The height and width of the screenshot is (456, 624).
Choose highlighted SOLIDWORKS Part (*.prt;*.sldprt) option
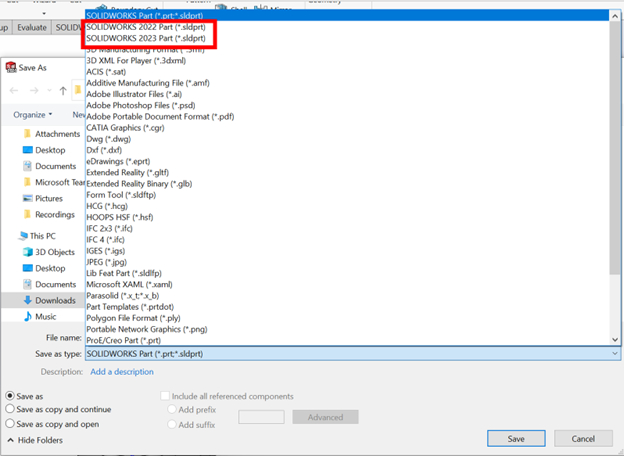click(x=347, y=16)
